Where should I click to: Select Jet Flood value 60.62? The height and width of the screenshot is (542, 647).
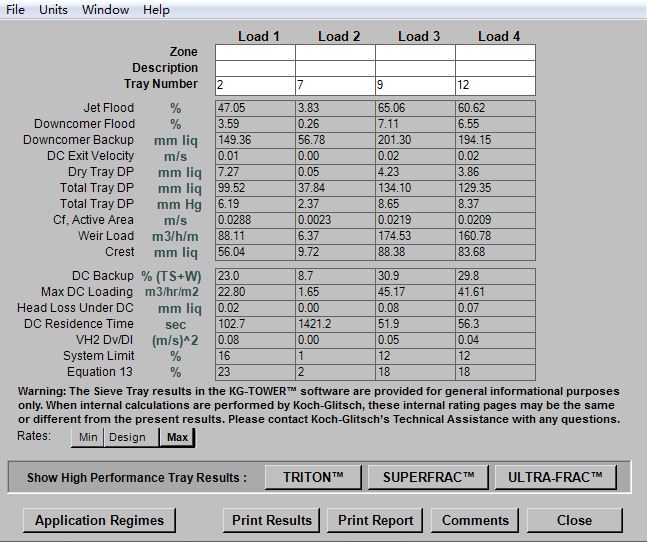coord(496,108)
